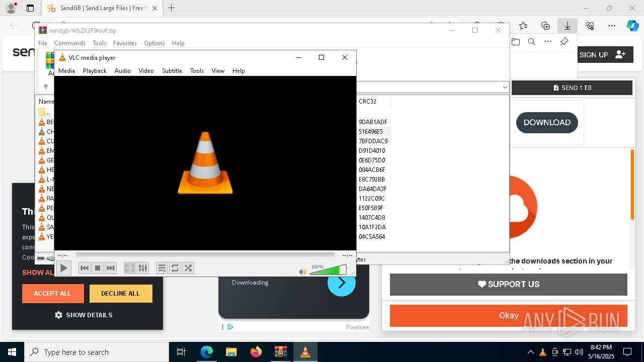The width and height of the screenshot is (644, 362).
Task: Open VLC Playback menu
Action: (x=95, y=71)
